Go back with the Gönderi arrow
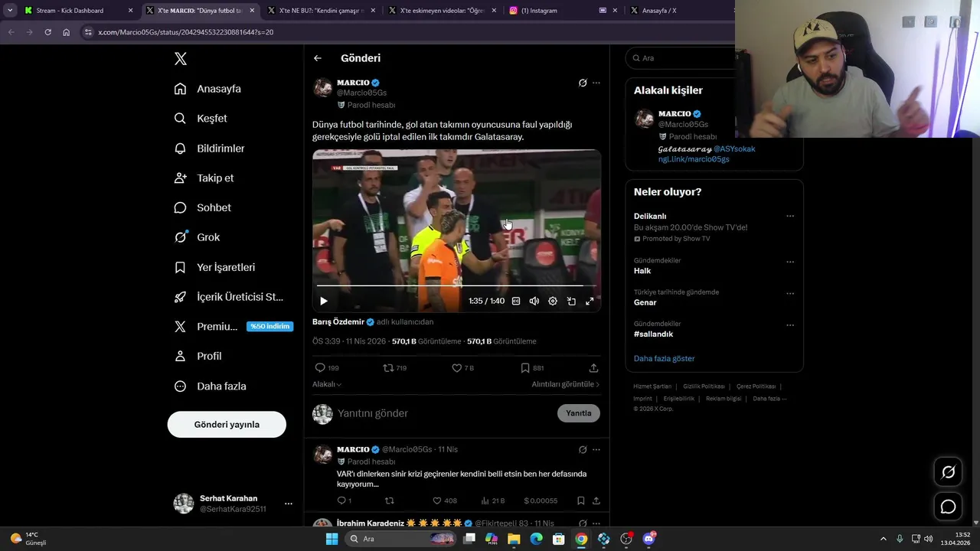Image resolution: width=980 pixels, height=551 pixels. (x=318, y=58)
